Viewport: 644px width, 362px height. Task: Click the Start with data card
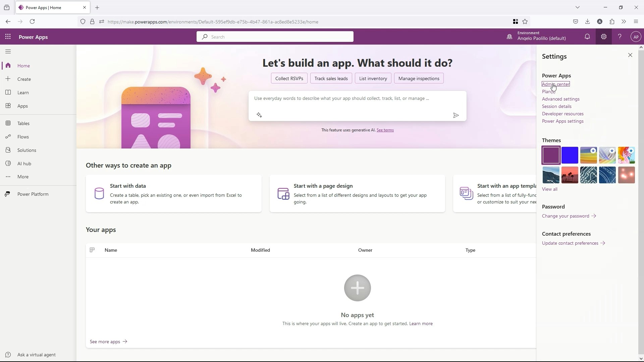point(173,193)
